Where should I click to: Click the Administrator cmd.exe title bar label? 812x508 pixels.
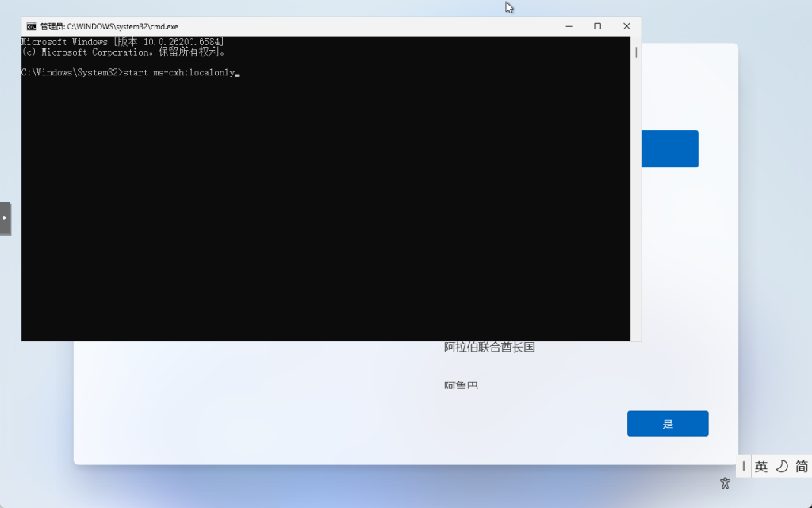(109, 26)
